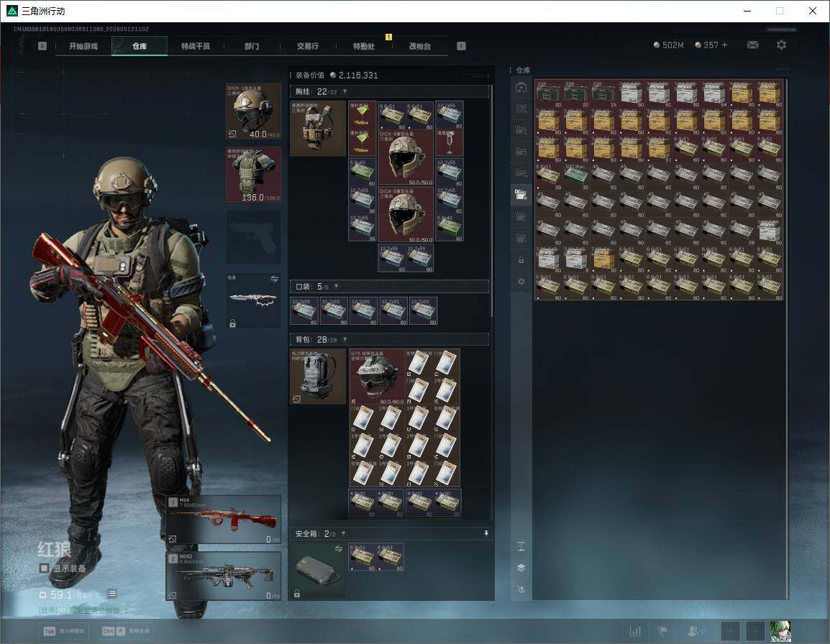Select the 仓库 tab
830x644 pixels.
click(140, 46)
